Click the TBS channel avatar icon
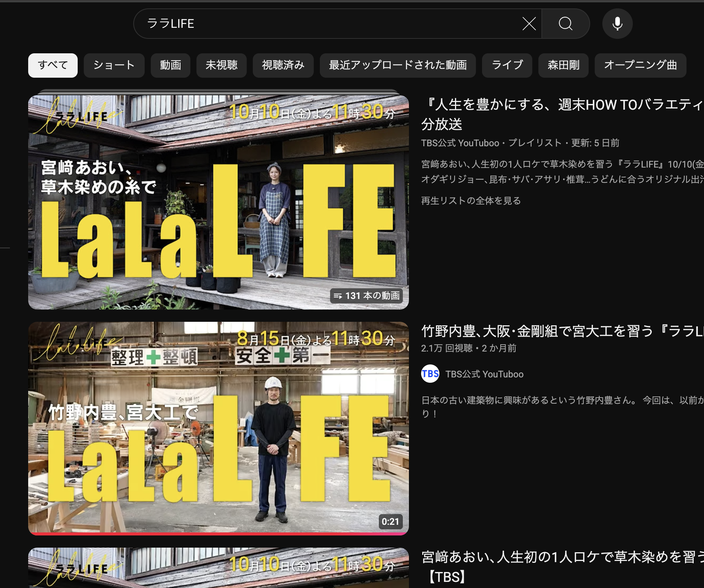This screenshot has height=588, width=704. (430, 374)
